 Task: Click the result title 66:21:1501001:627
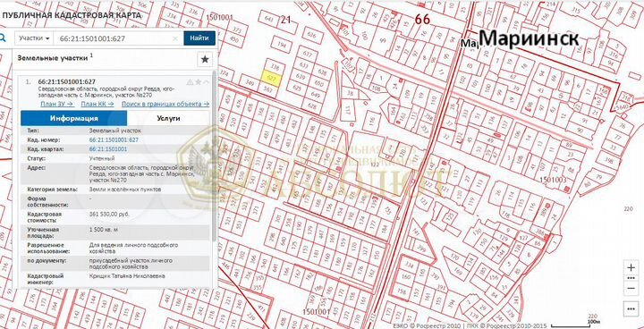66,81
